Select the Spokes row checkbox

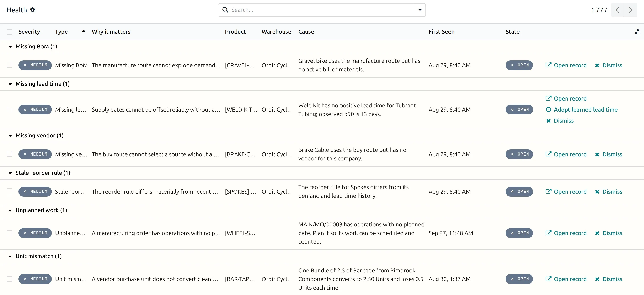[x=9, y=191]
